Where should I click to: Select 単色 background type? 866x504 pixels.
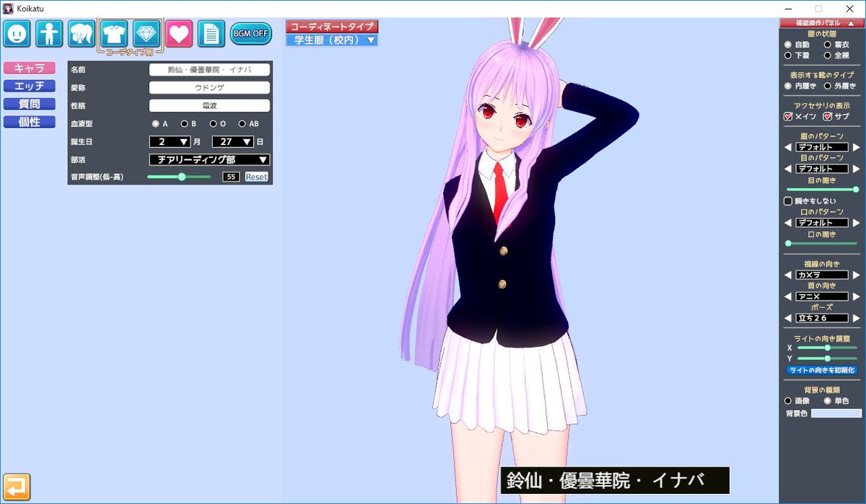click(828, 400)
